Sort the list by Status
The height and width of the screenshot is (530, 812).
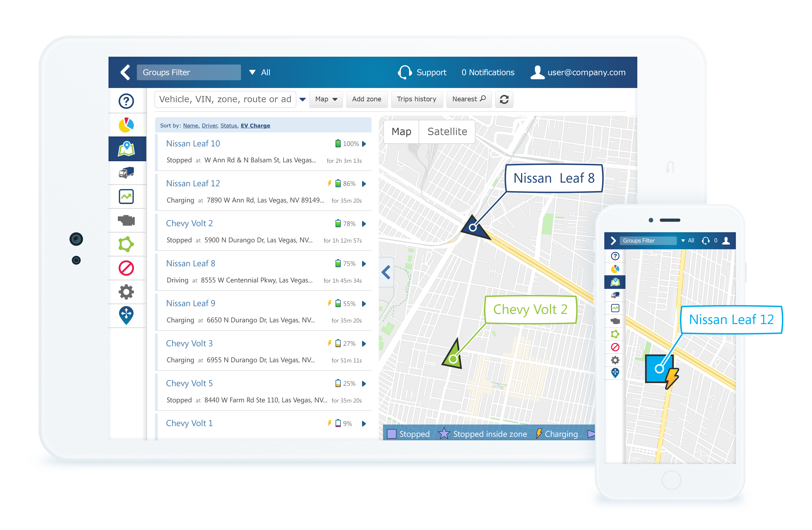coord(229,125)
